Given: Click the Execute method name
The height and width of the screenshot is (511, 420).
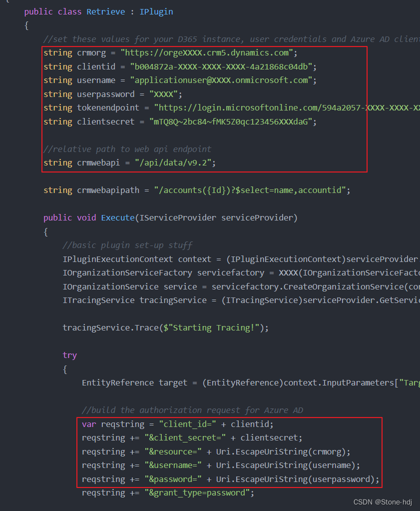Looking at the screenshot, I should pos(117,217).
